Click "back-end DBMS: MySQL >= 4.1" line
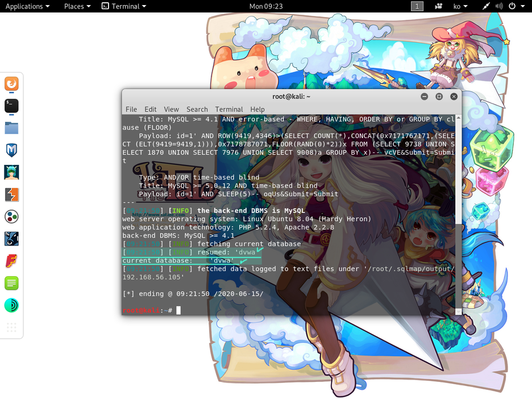The height and width of the screenshot is (399, 532). point(178,235)
